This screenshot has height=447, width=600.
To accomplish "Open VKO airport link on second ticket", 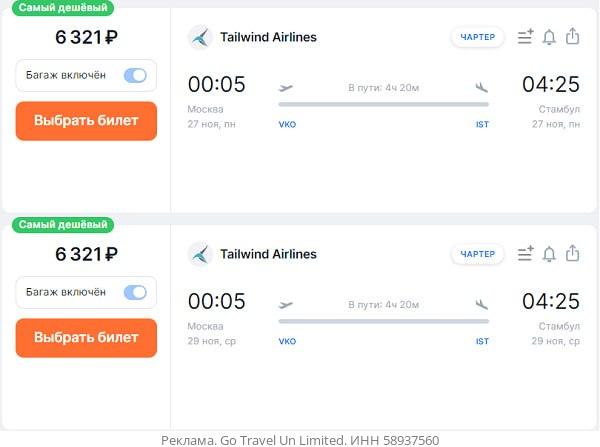I will pos(287,341).
